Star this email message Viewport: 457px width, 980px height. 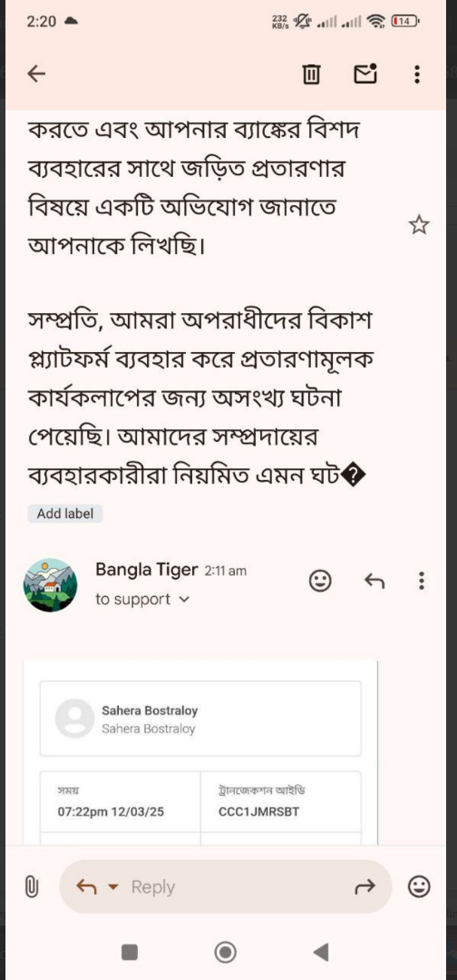(419, 225)
